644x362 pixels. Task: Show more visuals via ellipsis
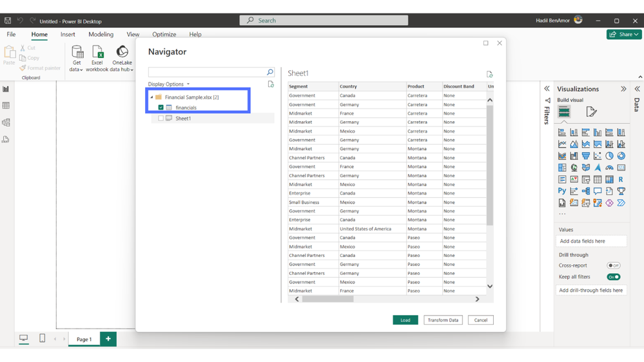(x=562, y=214)
